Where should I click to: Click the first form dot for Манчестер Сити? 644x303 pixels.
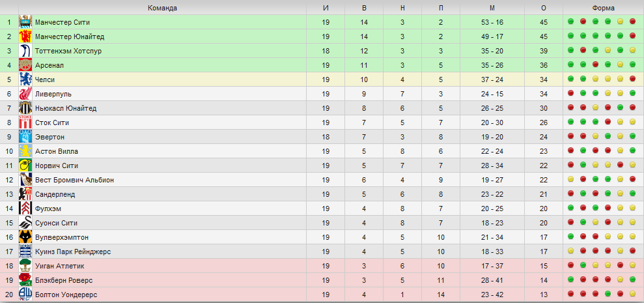pos(570,22)
